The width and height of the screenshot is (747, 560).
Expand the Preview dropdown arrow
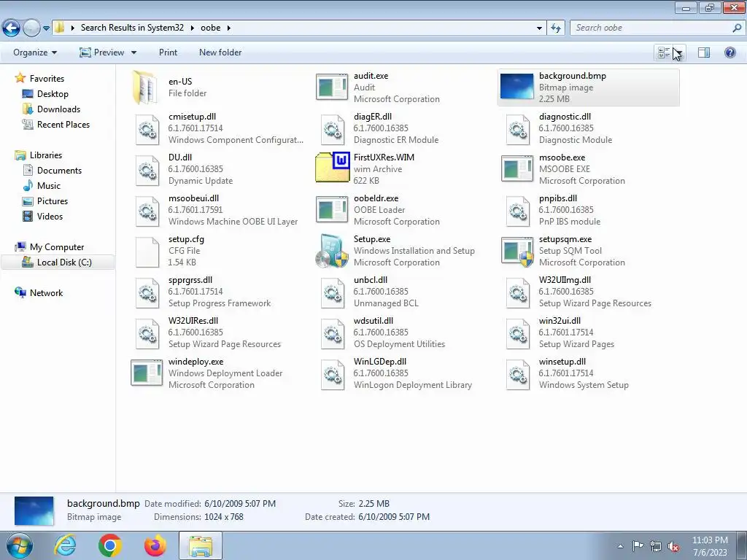pos(134,52)
